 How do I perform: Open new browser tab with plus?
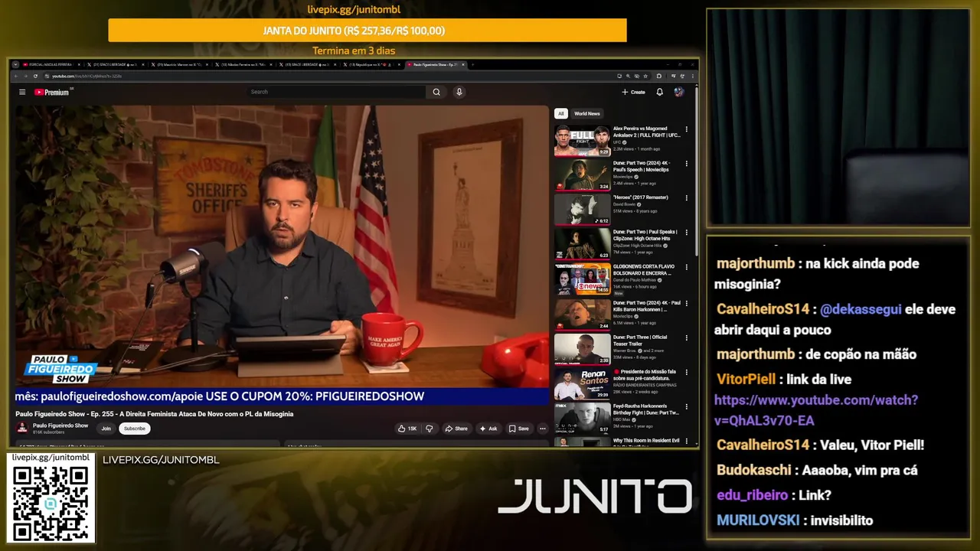(x=472, y=64)
